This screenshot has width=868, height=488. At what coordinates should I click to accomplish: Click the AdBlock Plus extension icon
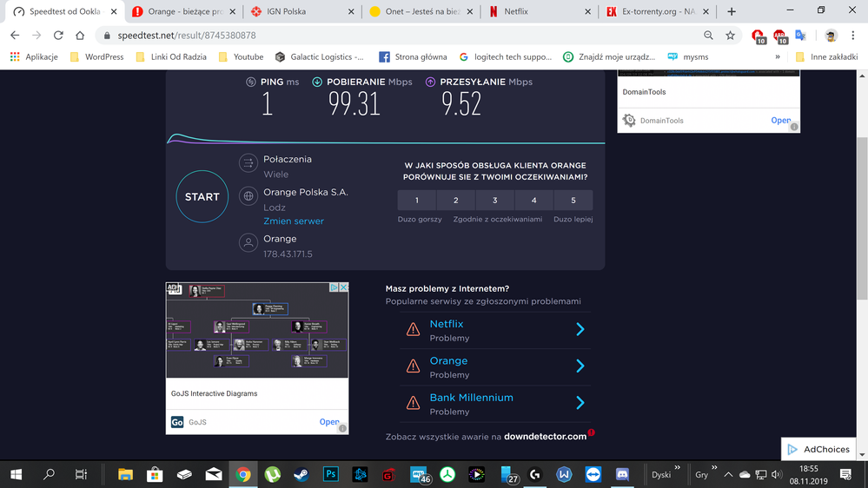point(779,36)
